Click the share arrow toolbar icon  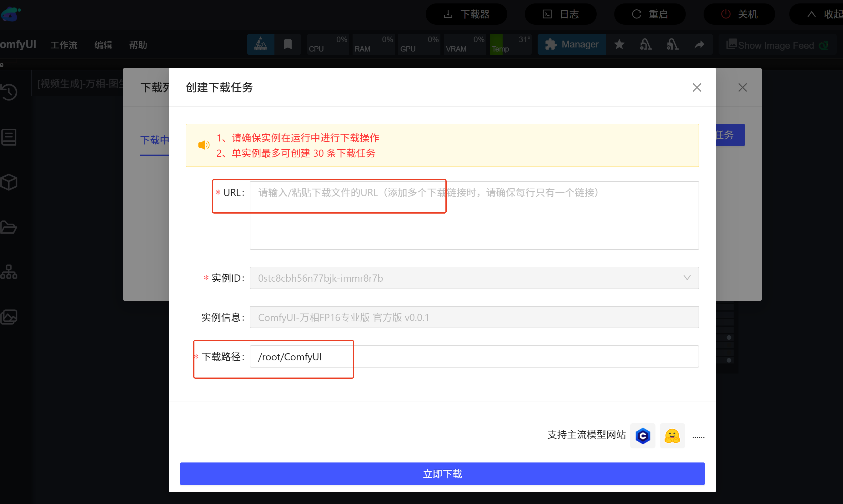point(699,44)
